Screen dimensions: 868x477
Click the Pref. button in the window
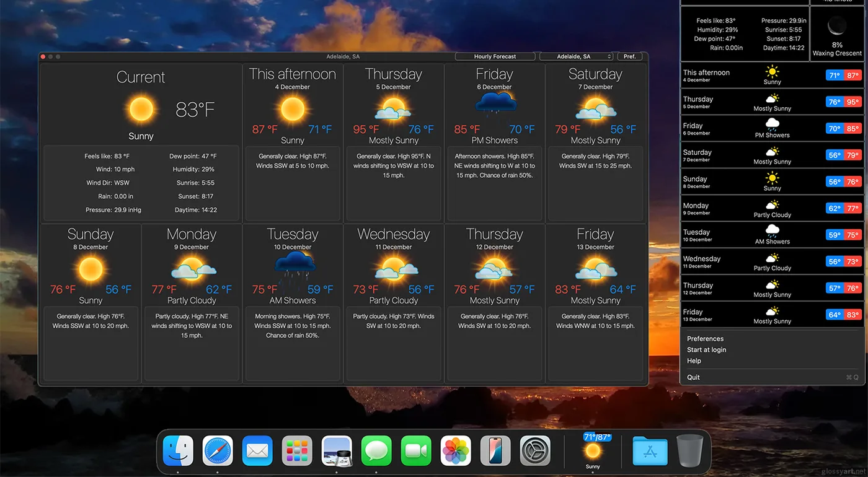[x=629, y=56]
